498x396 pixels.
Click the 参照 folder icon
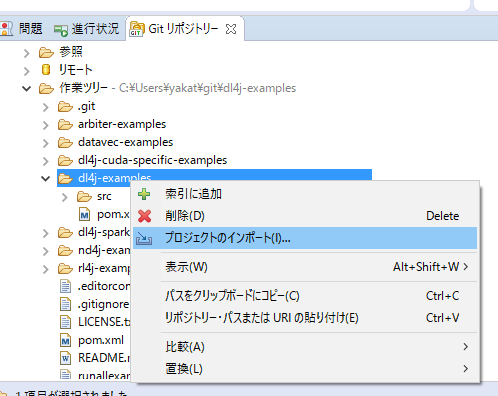(46, 52)
